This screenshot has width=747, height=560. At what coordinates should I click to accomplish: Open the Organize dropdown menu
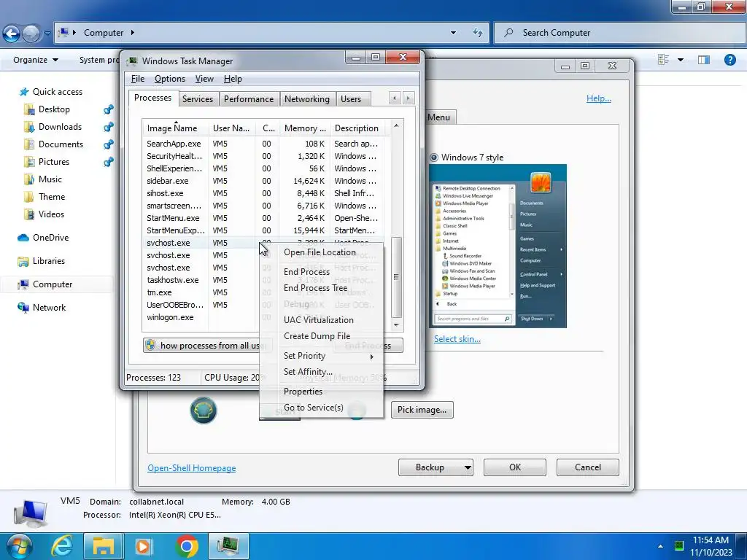click(x=36, y=60)
